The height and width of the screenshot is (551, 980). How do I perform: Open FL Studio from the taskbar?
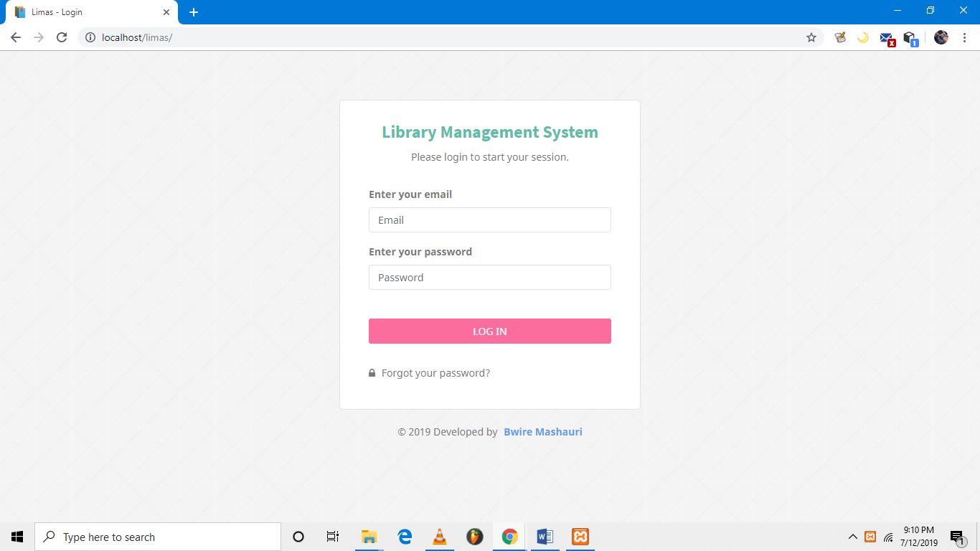[474, 537]
